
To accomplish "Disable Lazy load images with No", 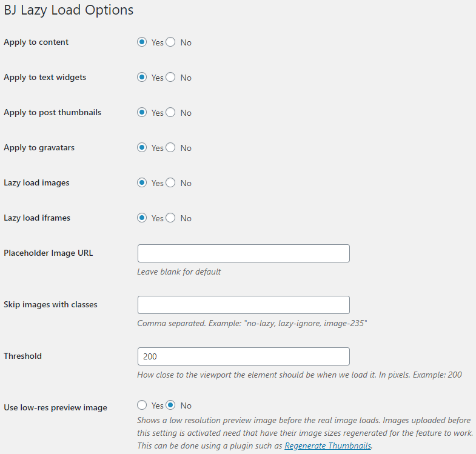I will [x=171, y=183].
